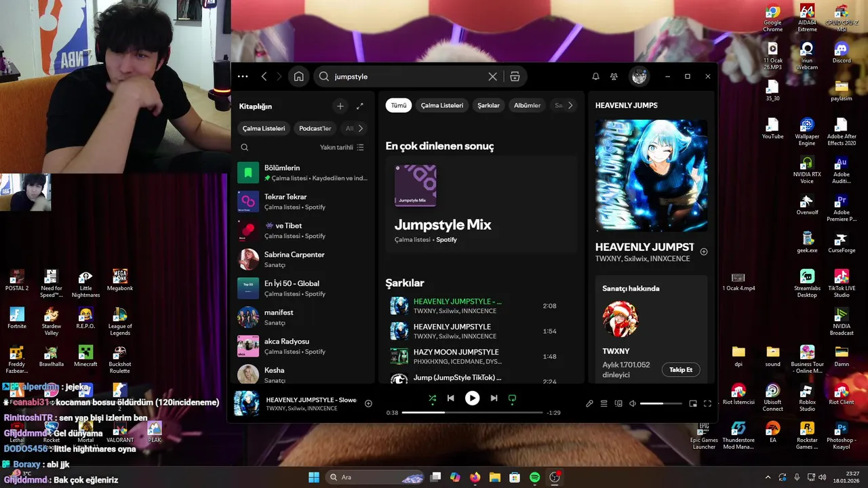
Task: Set Spotify volume on the slider
Action: [x=661, y=403]
